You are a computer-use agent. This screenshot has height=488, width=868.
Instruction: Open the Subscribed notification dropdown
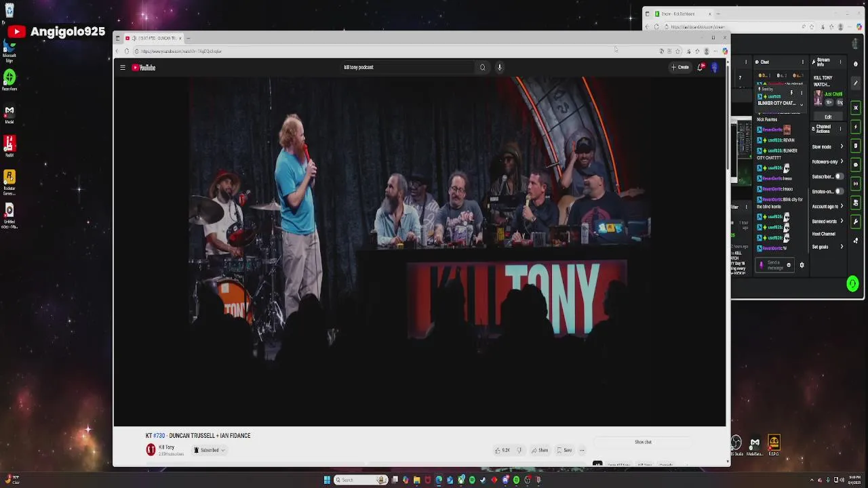click(210, 450)
